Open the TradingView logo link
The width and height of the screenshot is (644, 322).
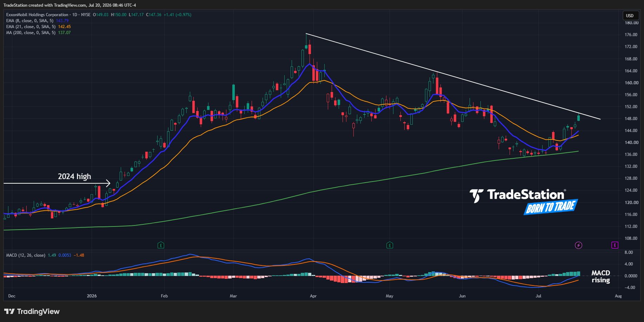[32, 311]
